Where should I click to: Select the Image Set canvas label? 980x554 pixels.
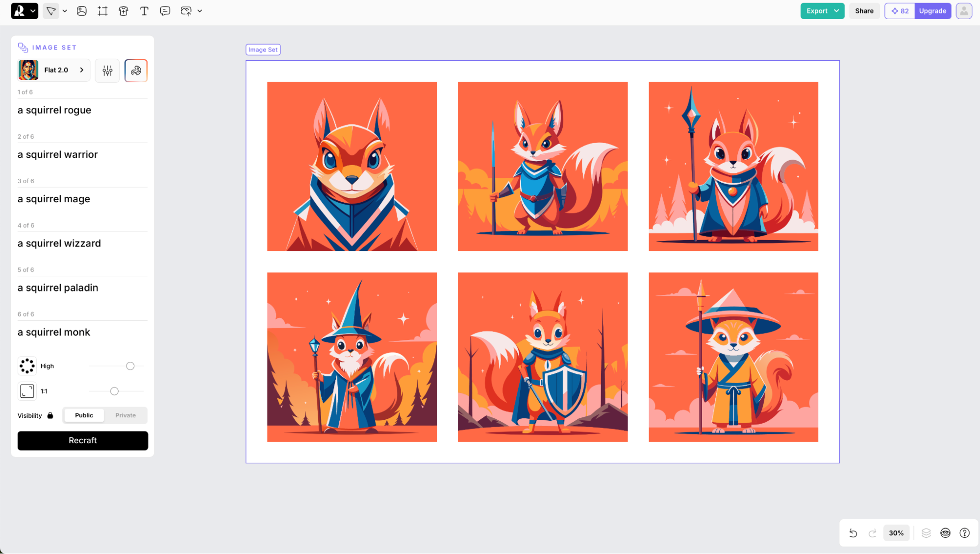tap(263, 49)
